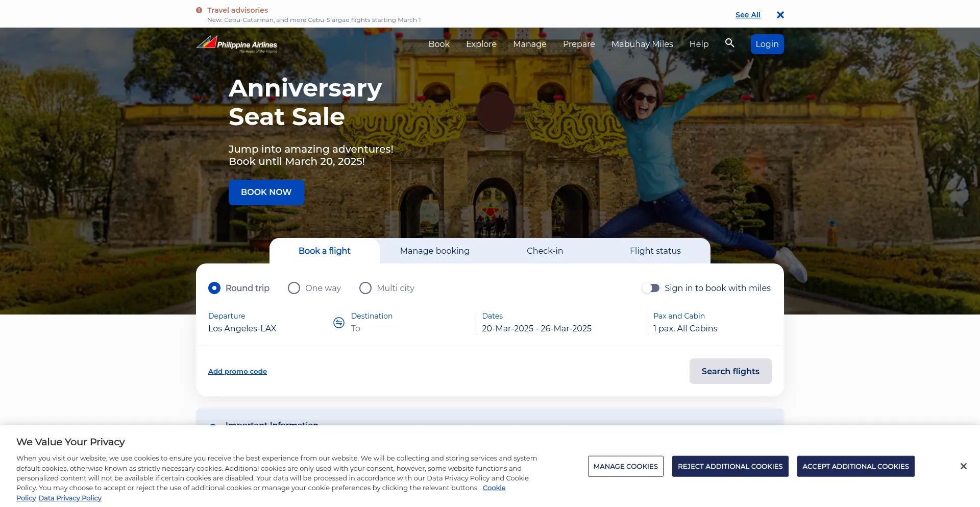The width and height of the screenshot is (980, 507).
Task: Select Multi city trip type
Action: tap(365, 288)
